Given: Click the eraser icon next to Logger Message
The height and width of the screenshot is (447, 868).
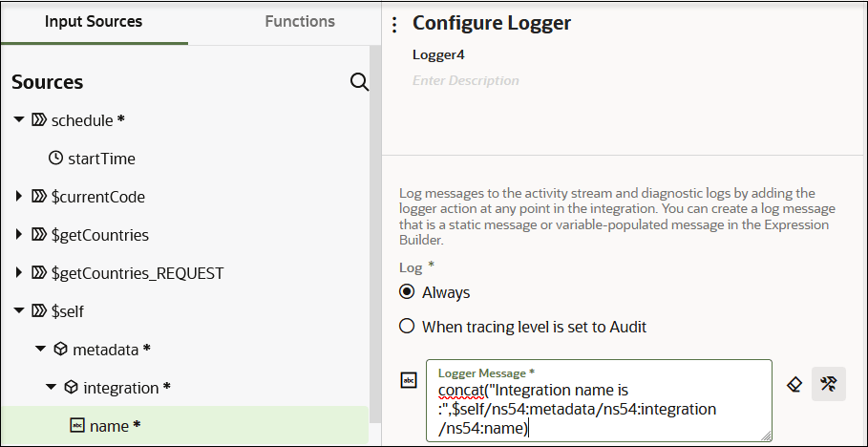Looking at the screenshot, I should (x=794, y=384).
